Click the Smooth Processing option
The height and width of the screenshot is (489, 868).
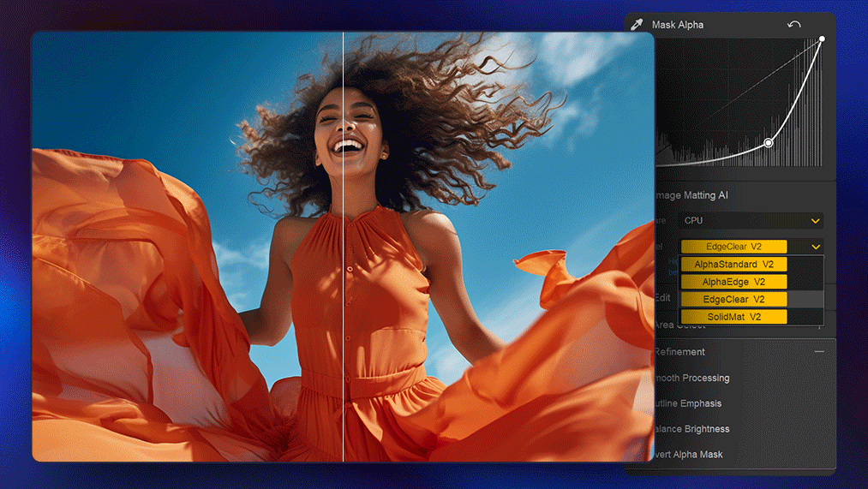tap(692, 378)
